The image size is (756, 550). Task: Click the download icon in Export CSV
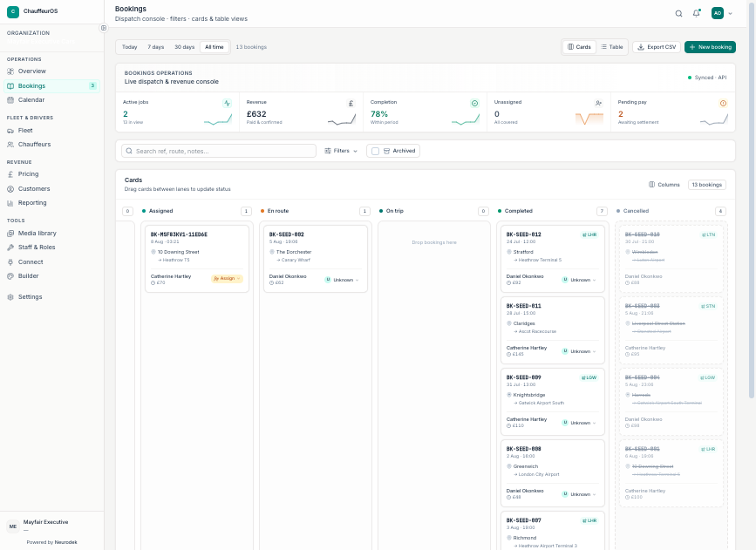pos(641,47)
